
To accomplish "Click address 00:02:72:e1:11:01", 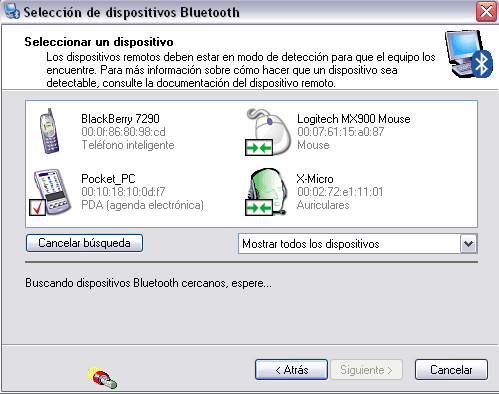I will pyautogui.click(x=340, y=192).
